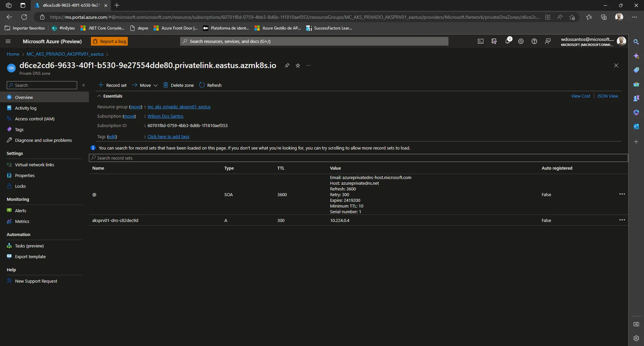Open account menu wdossantos@microsoft

click(x=593, y=41)
